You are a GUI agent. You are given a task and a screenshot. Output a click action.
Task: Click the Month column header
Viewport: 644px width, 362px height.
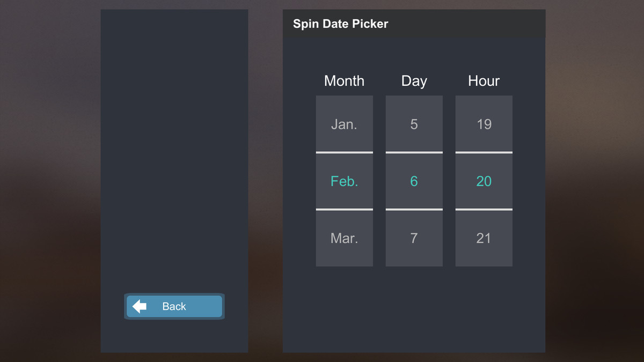click(x=344, y=81)
